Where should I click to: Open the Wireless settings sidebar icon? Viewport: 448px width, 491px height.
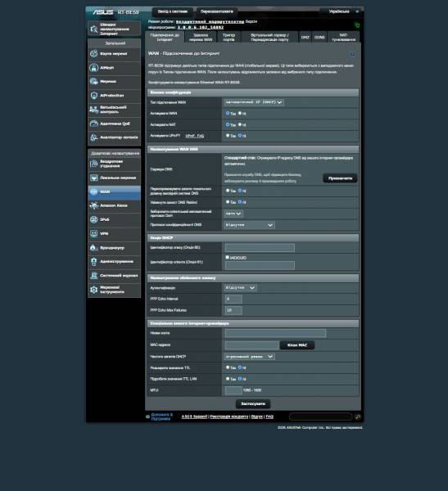click(93, 164)
